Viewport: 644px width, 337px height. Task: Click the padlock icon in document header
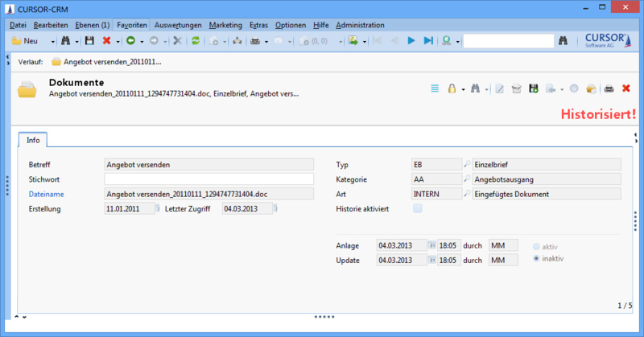point(452,88)
